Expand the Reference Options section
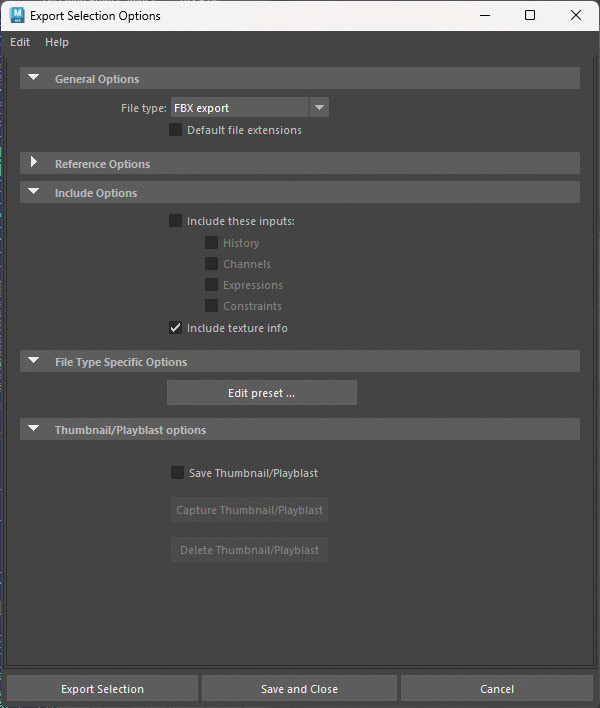Image resolution: width=600 pixels, height=708 pixels. click(x=34, y=163)
